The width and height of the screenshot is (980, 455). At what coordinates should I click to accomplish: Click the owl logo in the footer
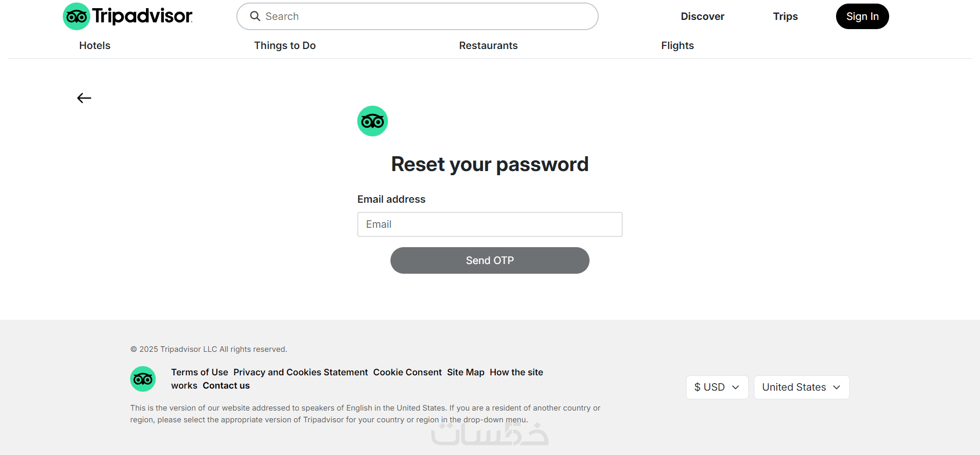point(143,379)
